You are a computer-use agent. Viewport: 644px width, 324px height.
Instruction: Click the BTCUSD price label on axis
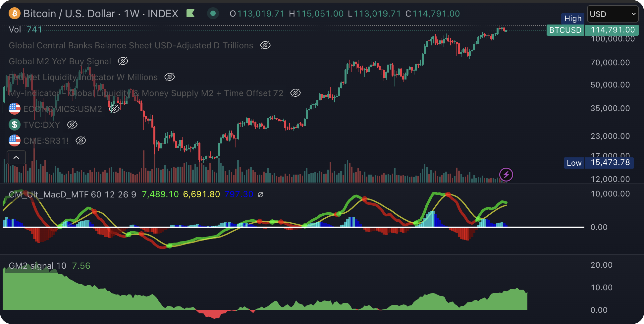click(565, 30)
